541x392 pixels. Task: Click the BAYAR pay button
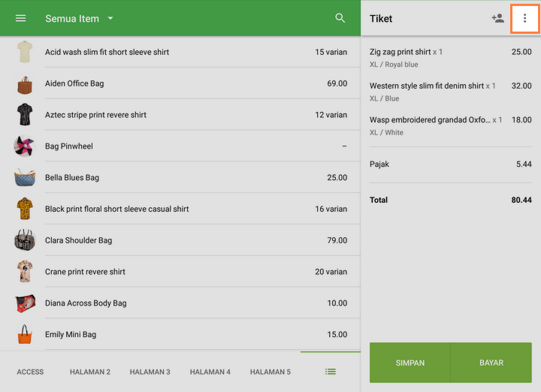coord(491,363)
